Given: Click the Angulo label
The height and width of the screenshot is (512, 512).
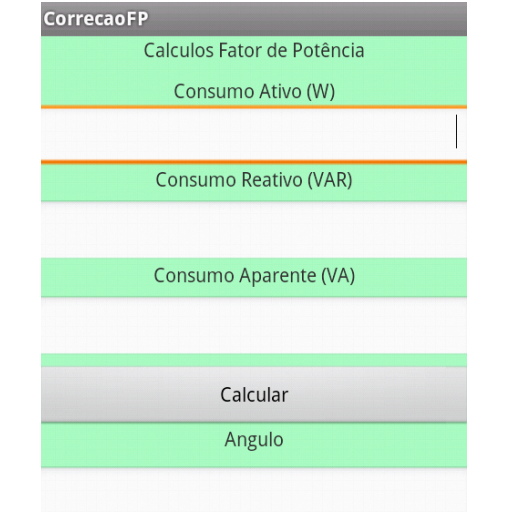Looking at the screenshot, I should 254,440.
